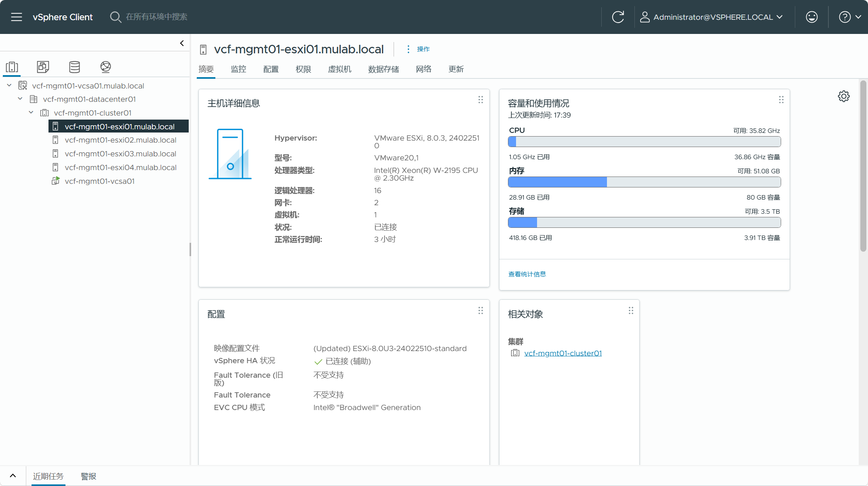Click the host icon beside esxi03 entry
Image resolution: width=868 pixels, height=486 pixels.
[55, 154]
